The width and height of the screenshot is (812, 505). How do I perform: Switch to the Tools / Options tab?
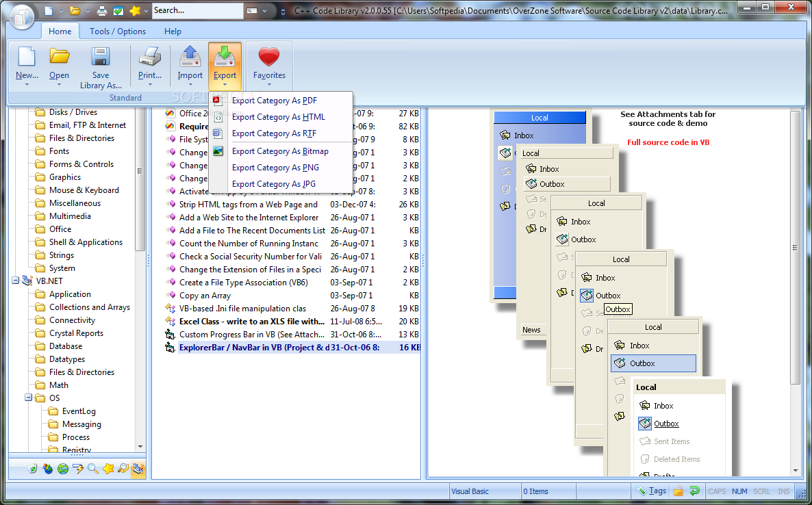pyautogui.click(x=118, y=31)
